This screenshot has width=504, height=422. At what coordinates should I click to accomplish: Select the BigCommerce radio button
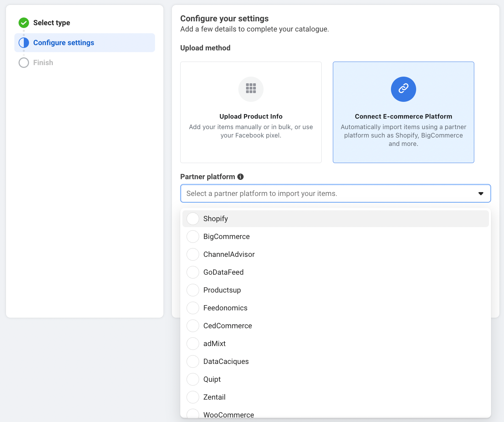tap(193, 237)
